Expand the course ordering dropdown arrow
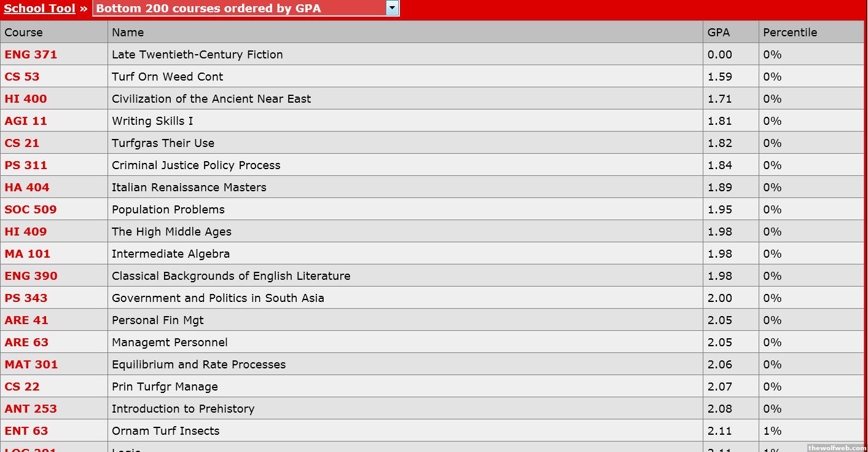This screenshot has height=452, width=868. point(392,8)
